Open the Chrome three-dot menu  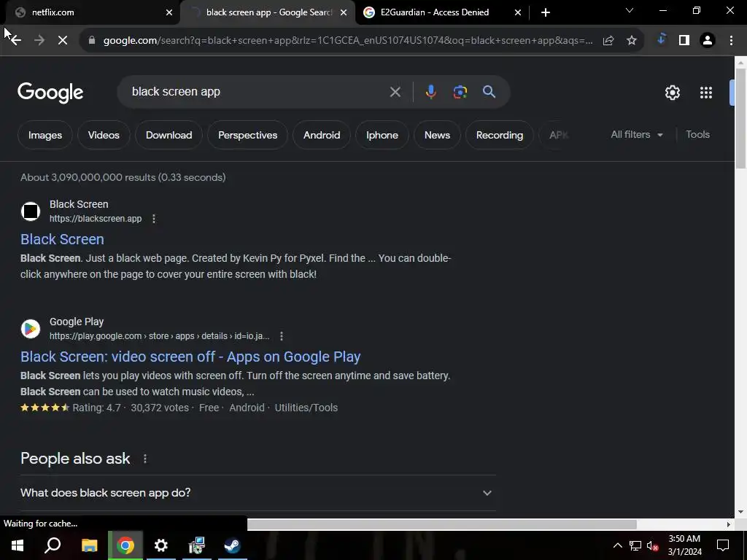tap(731, 41)
